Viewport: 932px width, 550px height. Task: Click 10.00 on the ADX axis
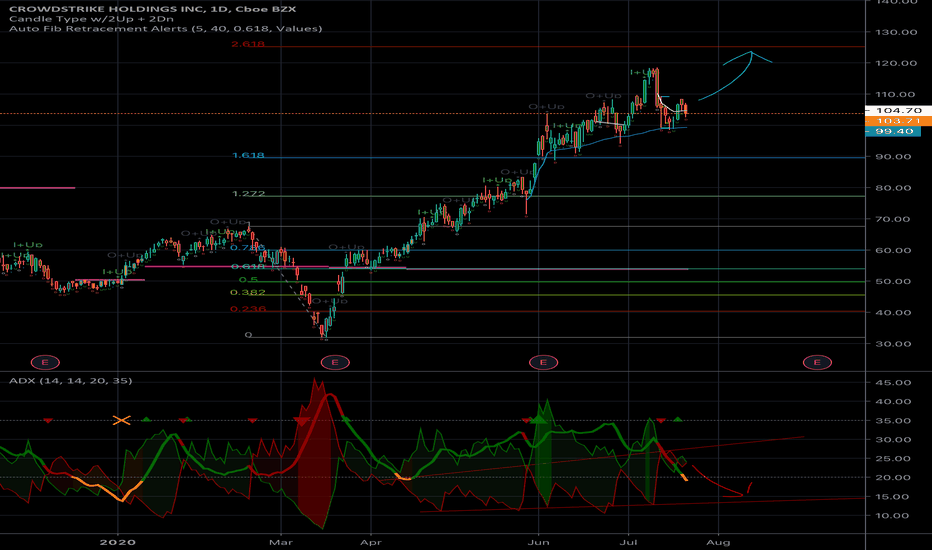click(x=894, y=516)
